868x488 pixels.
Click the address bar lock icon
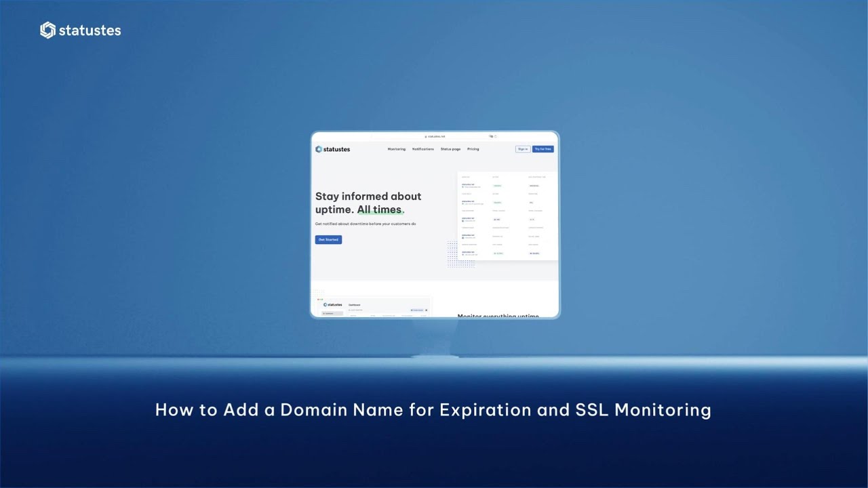[426, 136]
